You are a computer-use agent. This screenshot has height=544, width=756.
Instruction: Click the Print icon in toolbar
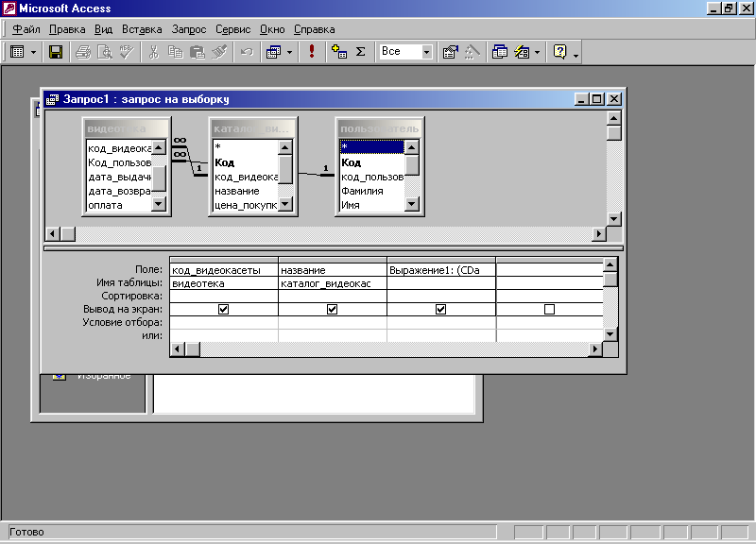(83, 52)
